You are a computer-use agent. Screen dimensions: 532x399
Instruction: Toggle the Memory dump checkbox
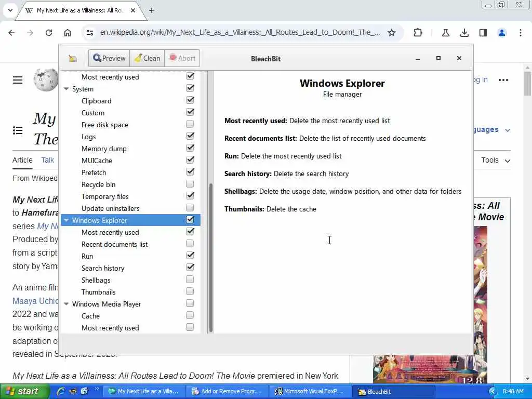(190, 148)
